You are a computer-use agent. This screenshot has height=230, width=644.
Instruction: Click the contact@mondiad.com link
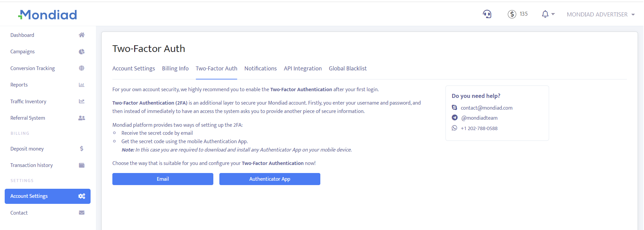point(486,108)
